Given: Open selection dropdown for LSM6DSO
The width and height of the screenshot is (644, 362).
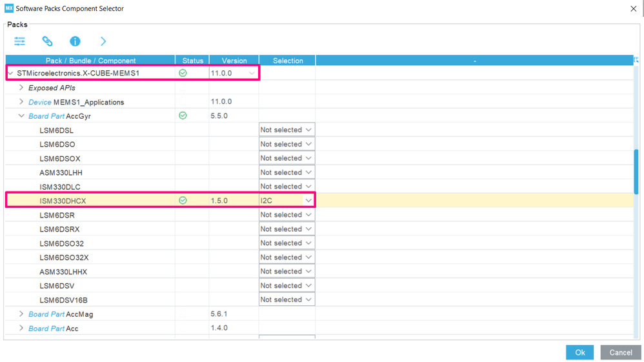Looking at the screenshot, I should (x=287, y=145).
